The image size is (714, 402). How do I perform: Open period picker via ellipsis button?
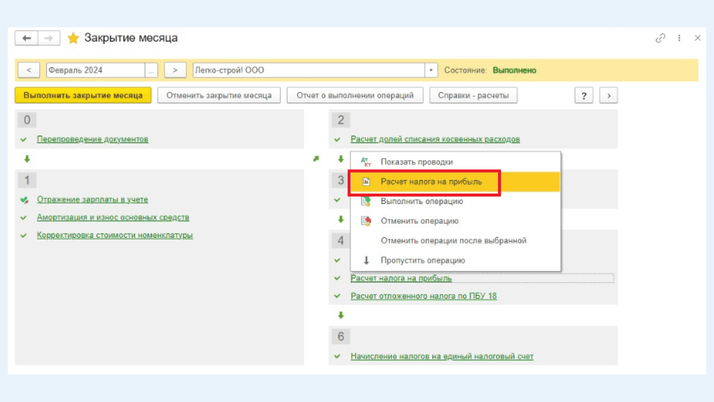[x=151, y=70]
